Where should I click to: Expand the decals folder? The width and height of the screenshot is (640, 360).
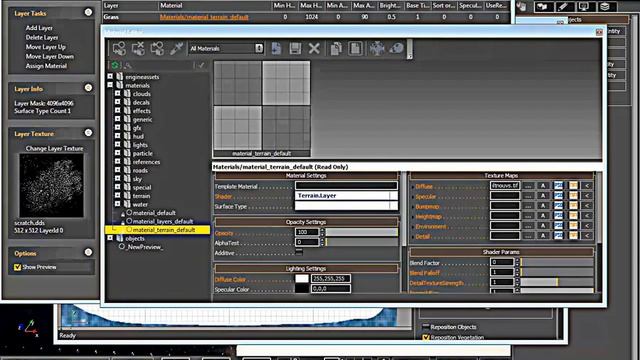point(118,102)
